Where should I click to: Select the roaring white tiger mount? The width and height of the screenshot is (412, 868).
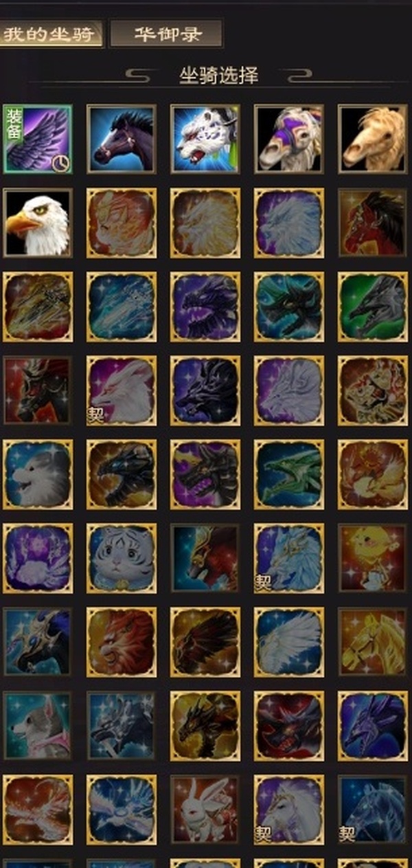click(205, 139)
